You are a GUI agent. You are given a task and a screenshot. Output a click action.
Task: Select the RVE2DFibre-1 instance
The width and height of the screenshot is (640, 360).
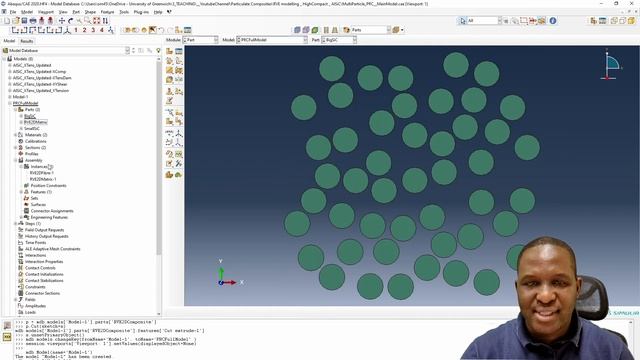pyautogui.click(x=42, y=173)
